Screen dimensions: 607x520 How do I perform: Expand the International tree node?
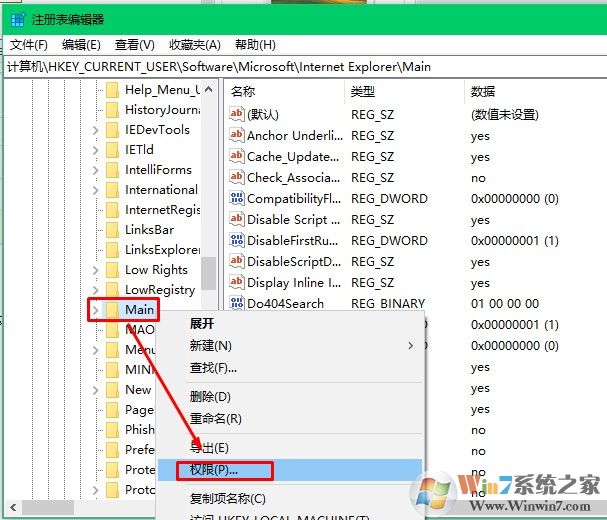point(96,190)
